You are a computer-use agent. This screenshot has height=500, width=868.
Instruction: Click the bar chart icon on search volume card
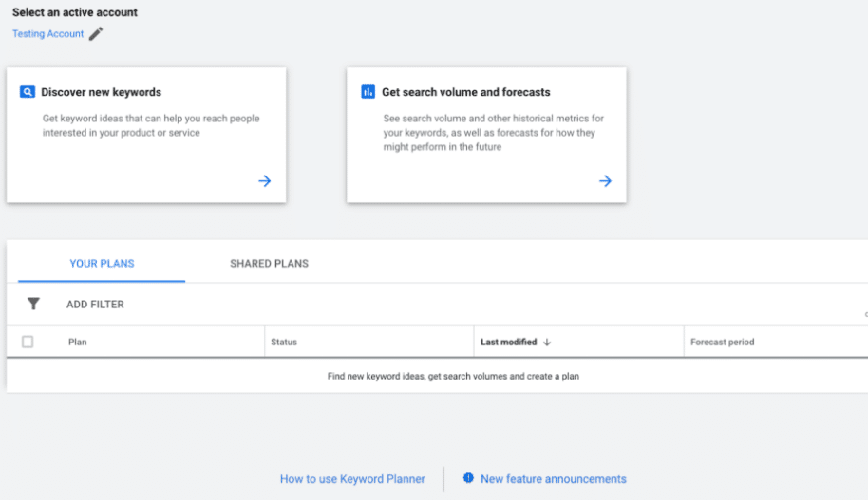pyautogui.click(x=368, y=92)
